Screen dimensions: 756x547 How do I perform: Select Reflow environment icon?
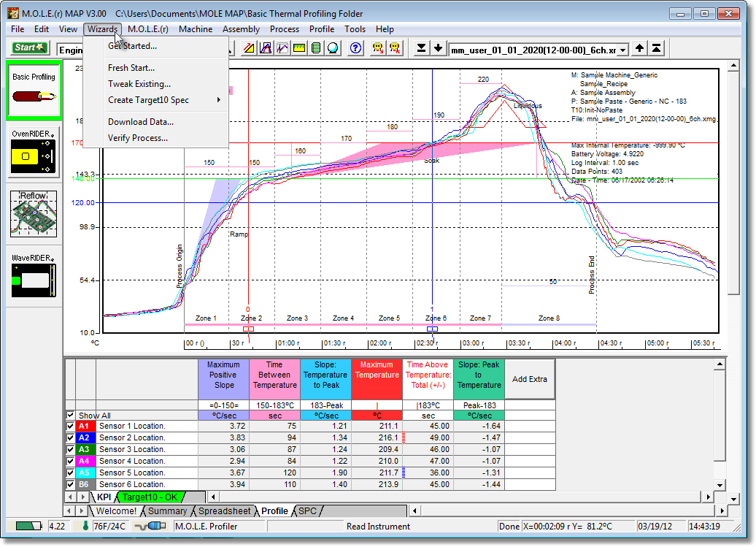click(34, 214)
